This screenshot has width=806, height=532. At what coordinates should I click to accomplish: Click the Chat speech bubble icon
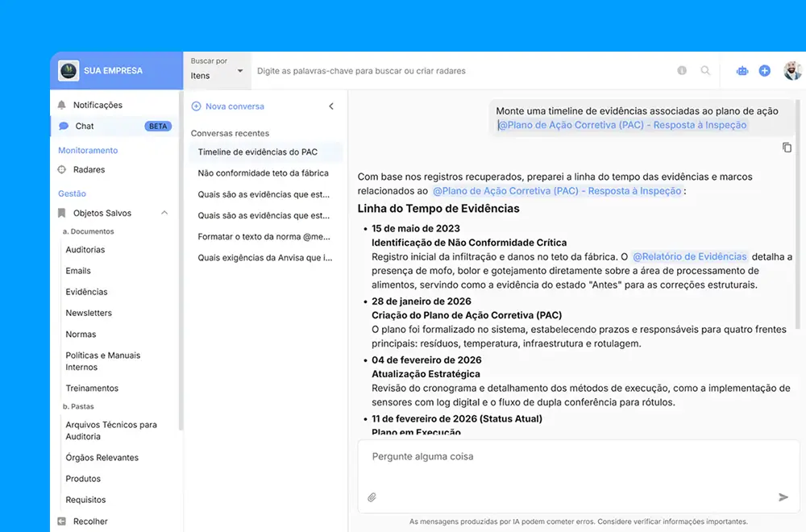tap(64, 126)
